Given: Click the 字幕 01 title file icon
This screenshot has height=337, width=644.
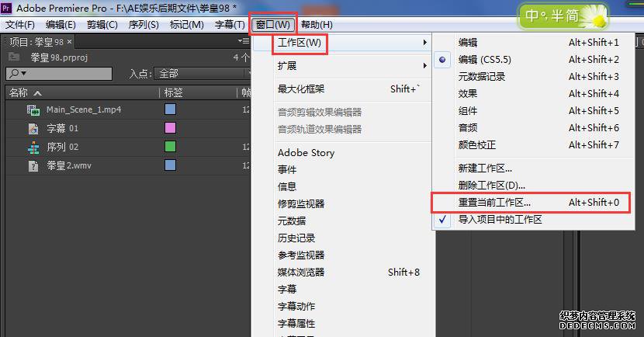Looking at the screenshot, I should pos(33,129).
